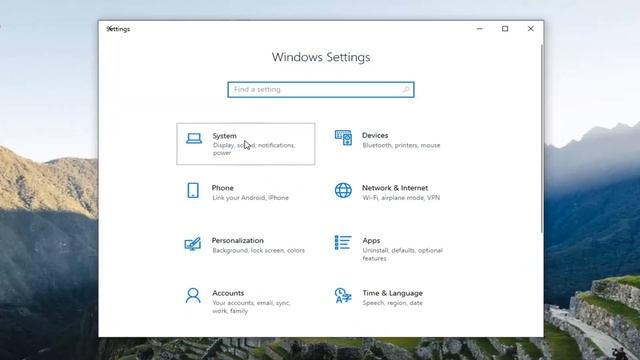Click the Devices keyboard and speaker icon

[343, 138]
